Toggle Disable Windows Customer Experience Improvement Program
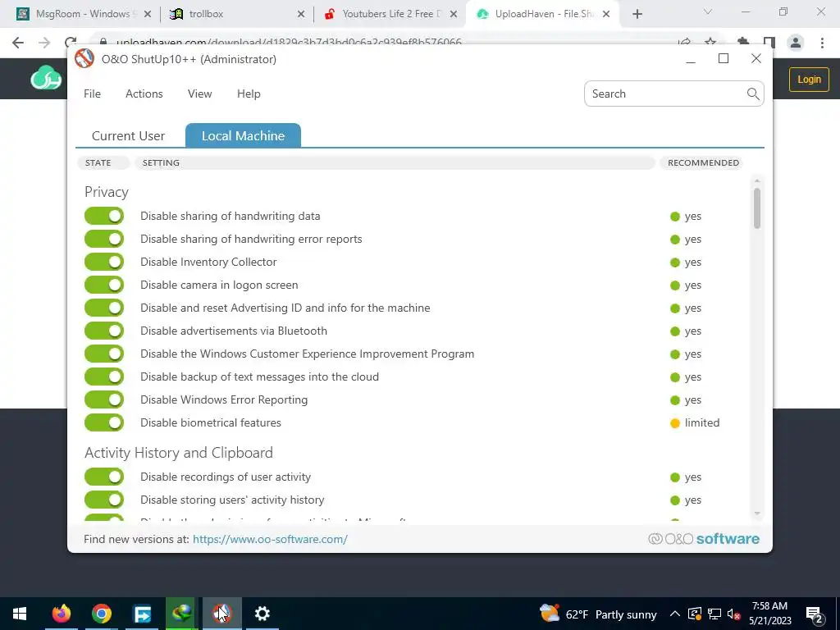Viewport: 840px width, 630px height. coord(104,354)
